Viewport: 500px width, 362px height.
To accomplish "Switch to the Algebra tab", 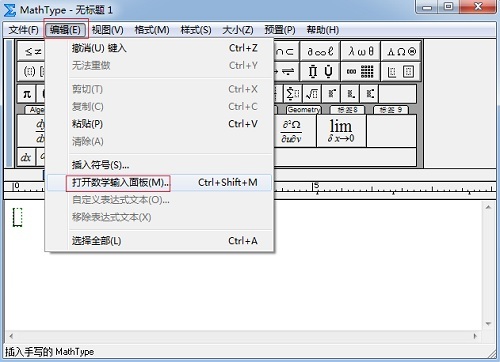I will (35, 110).
